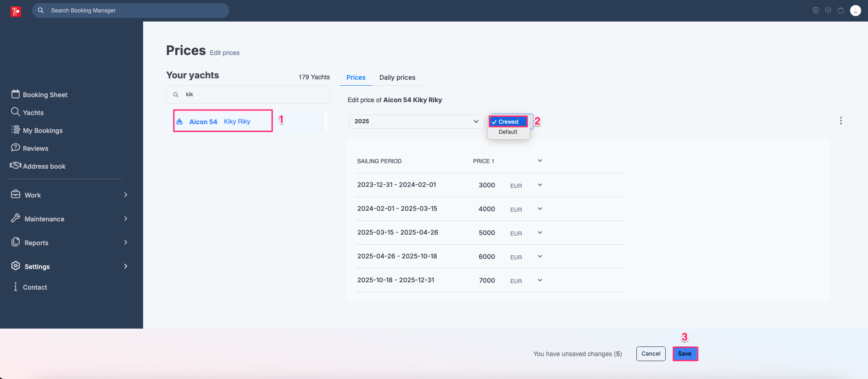Click the price value 4000
This screenshot has height=379, width=868.
pos(487,209)
